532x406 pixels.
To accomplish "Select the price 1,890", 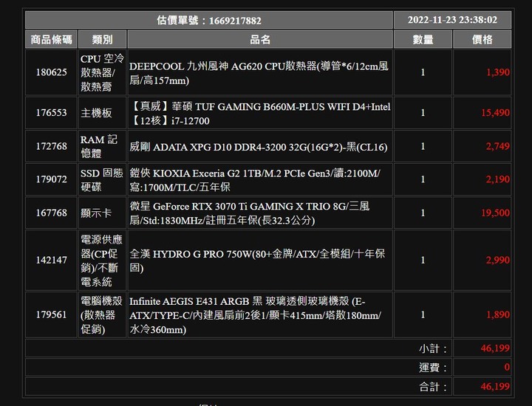I will click(498, 314).
